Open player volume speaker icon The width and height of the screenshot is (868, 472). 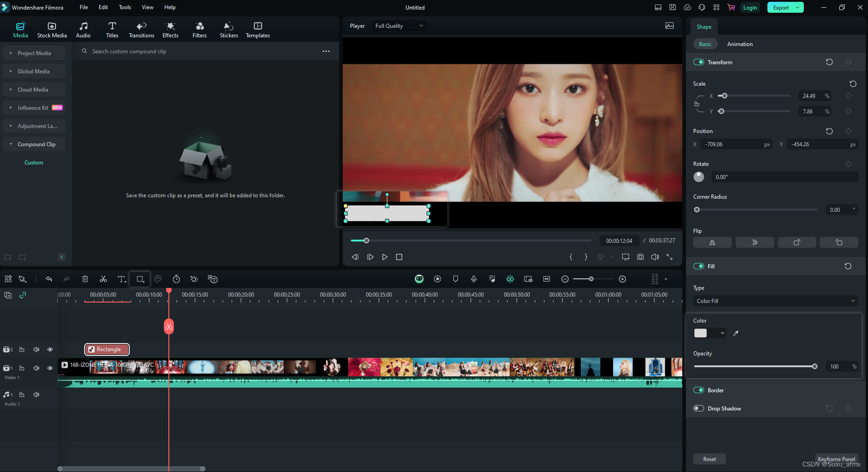(655, 257)
